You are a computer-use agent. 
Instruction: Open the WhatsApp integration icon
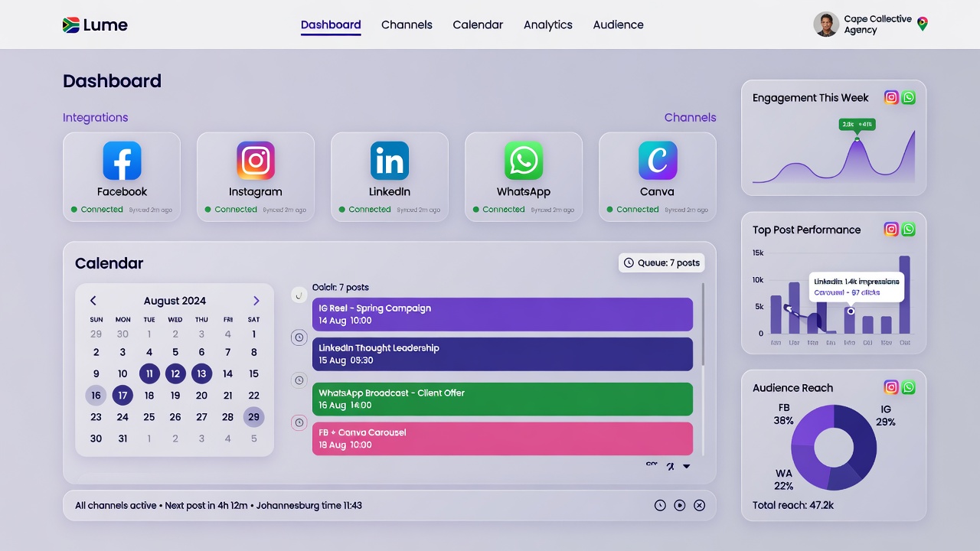(x=524, y=161)
